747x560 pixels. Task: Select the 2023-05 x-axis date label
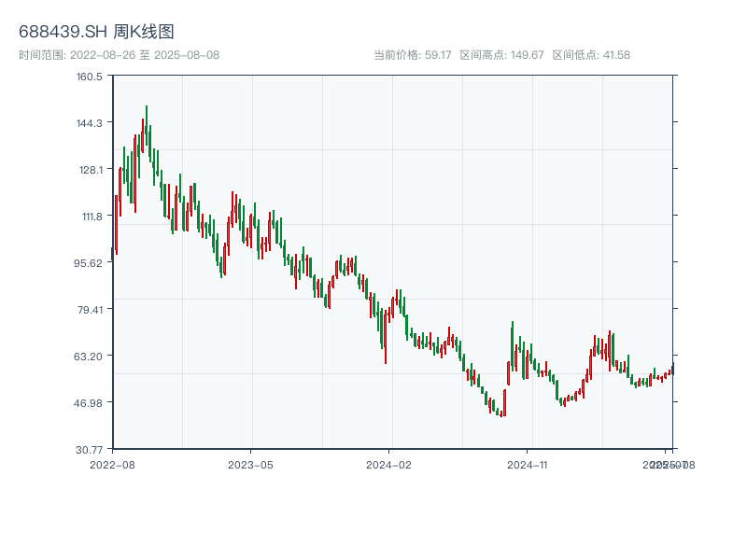tap(250, 464)
